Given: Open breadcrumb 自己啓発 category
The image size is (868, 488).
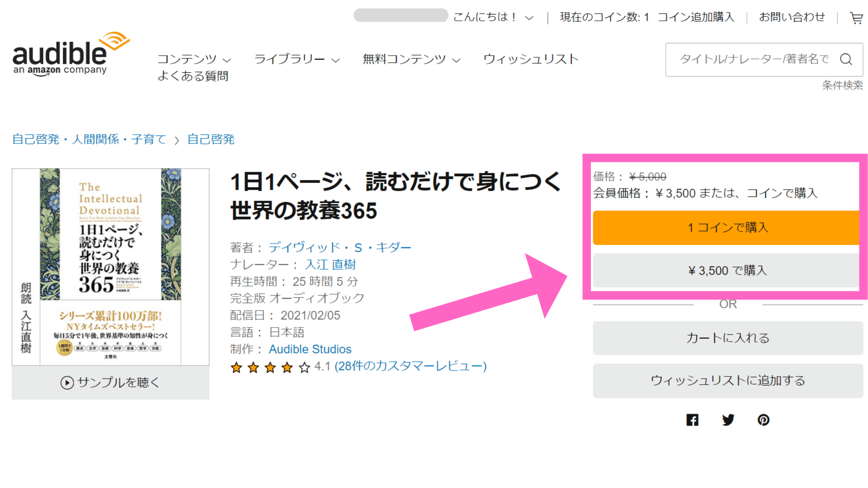Looking at the screenshot, I should click(x=211, y=139).
